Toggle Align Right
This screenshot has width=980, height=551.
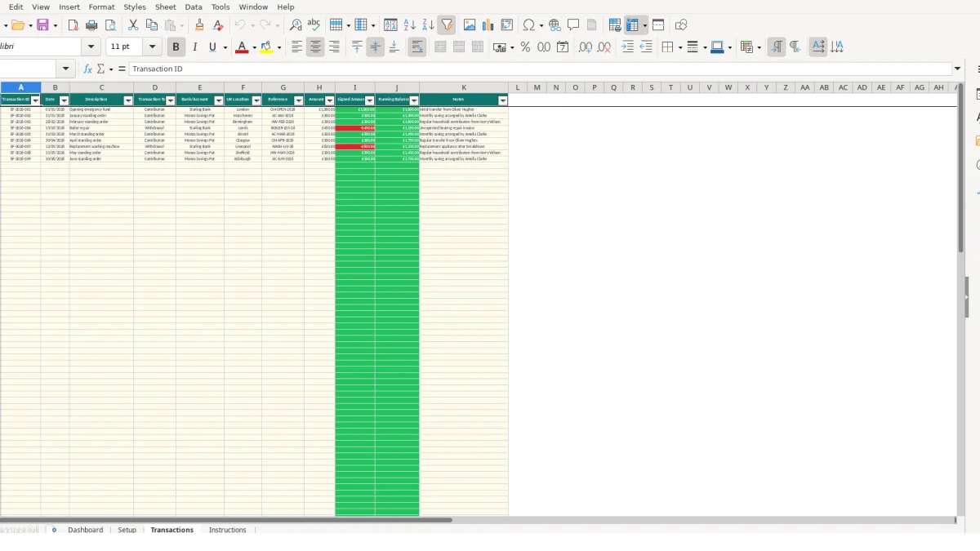(x=334, y=47)
